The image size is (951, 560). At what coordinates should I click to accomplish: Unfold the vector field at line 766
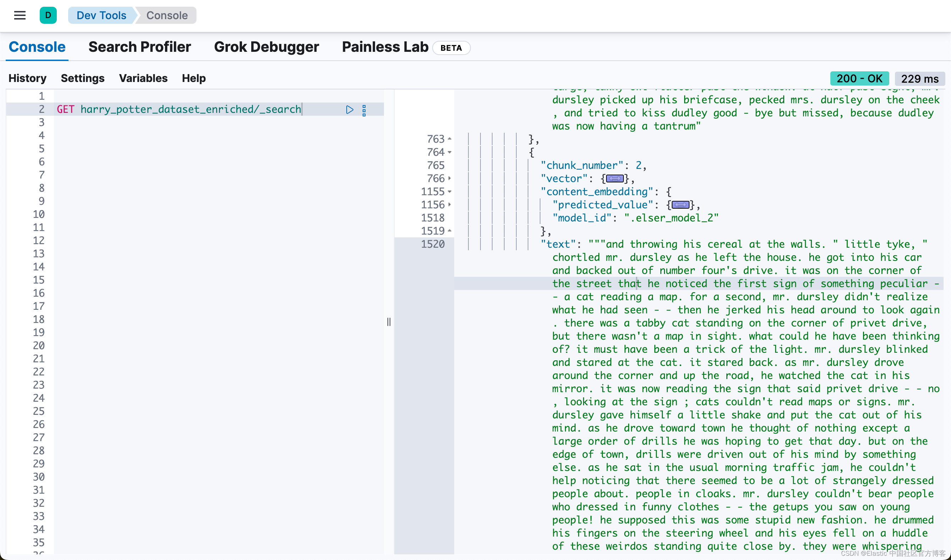(x=450, y=179)
